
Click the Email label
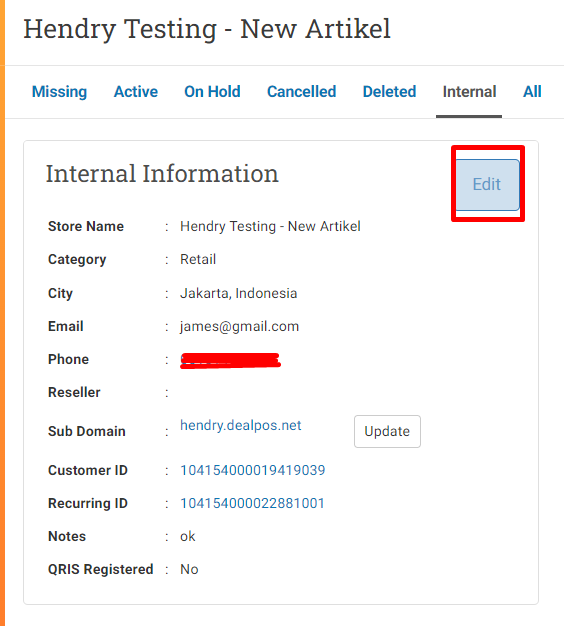pos(65,327)
